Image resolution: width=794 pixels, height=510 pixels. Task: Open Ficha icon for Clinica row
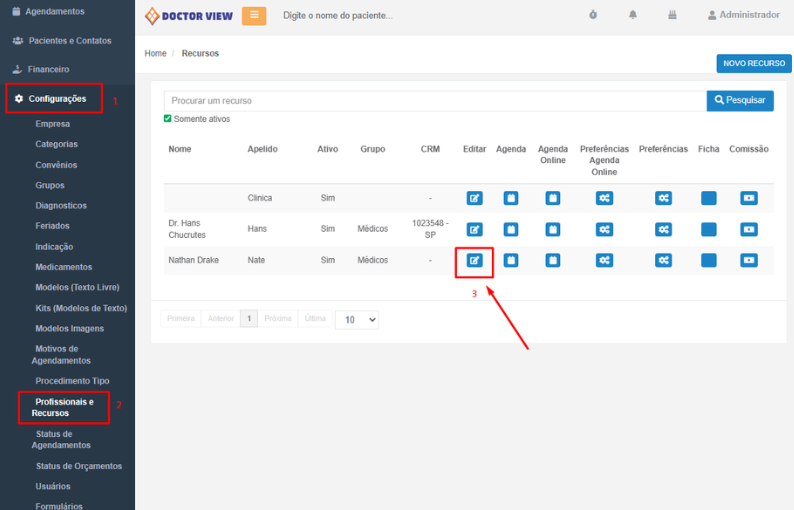tap(708, 198)
